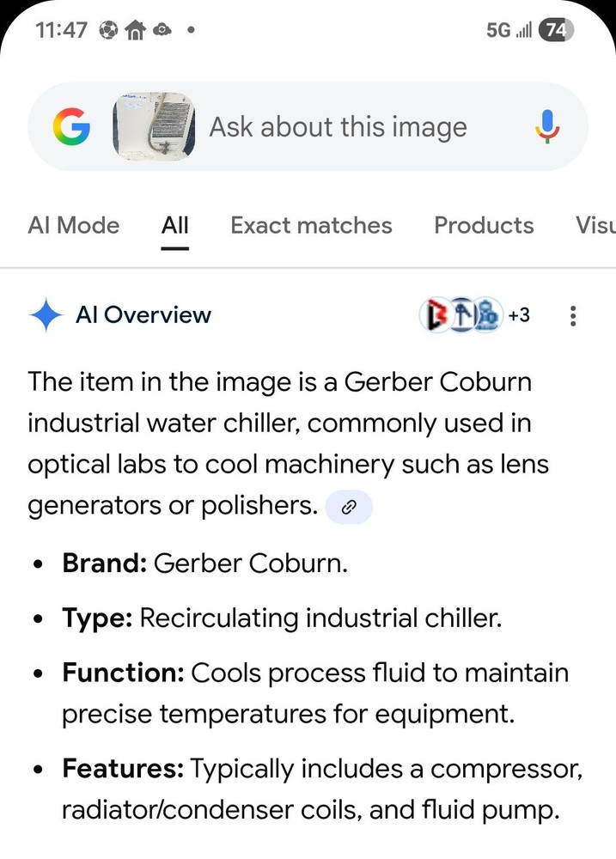The width and height of the screenshot is (616, 859).
Task: Tap the blue AI Overview sparkle icon
Action: [46, 315]
